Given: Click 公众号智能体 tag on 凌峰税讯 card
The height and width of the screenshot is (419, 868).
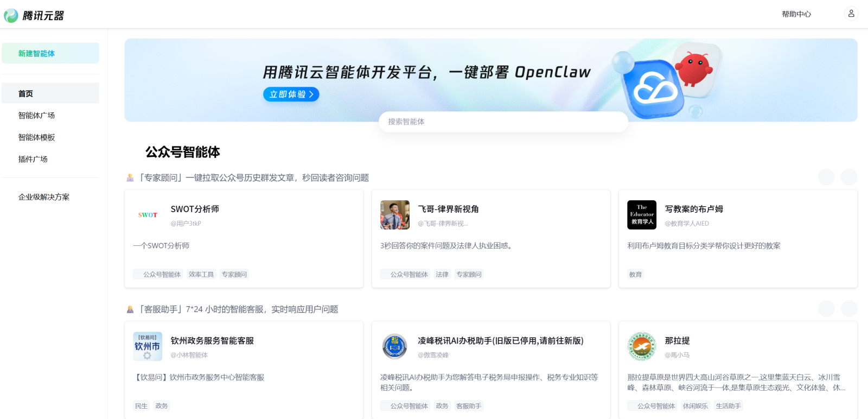Looking at the screenshot, I should click(405, 406).
